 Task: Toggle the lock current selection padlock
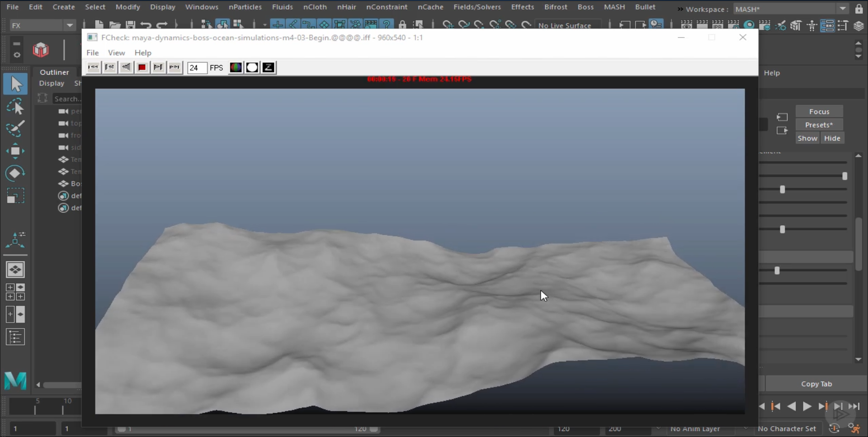[x=402, y=25]
